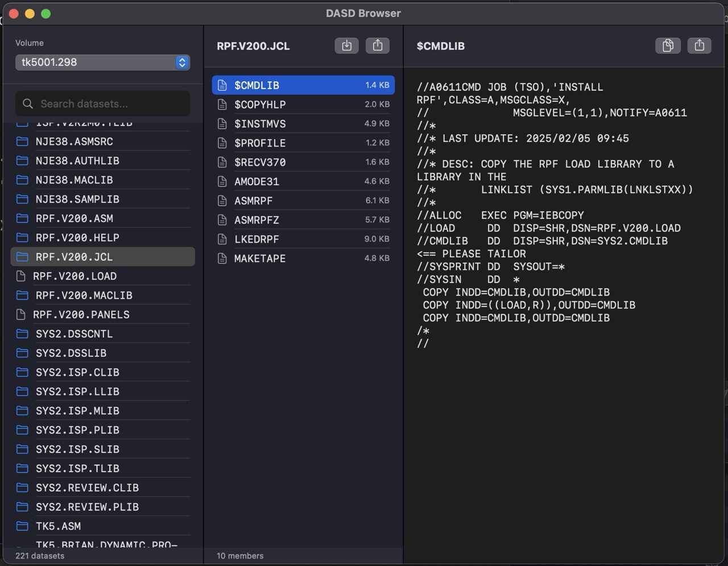Viewport: 728px width, 566px height.
Task: Click the file icon beside the MAKETAPE member
Action: click(222, 258)
